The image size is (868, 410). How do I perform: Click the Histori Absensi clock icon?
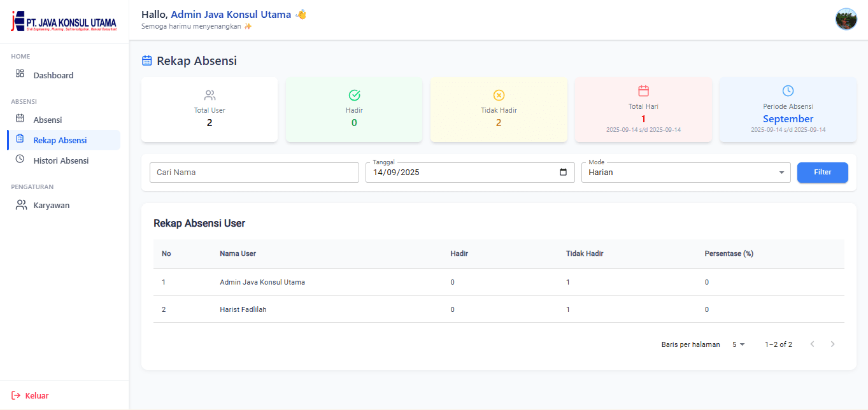coord(20,159)
